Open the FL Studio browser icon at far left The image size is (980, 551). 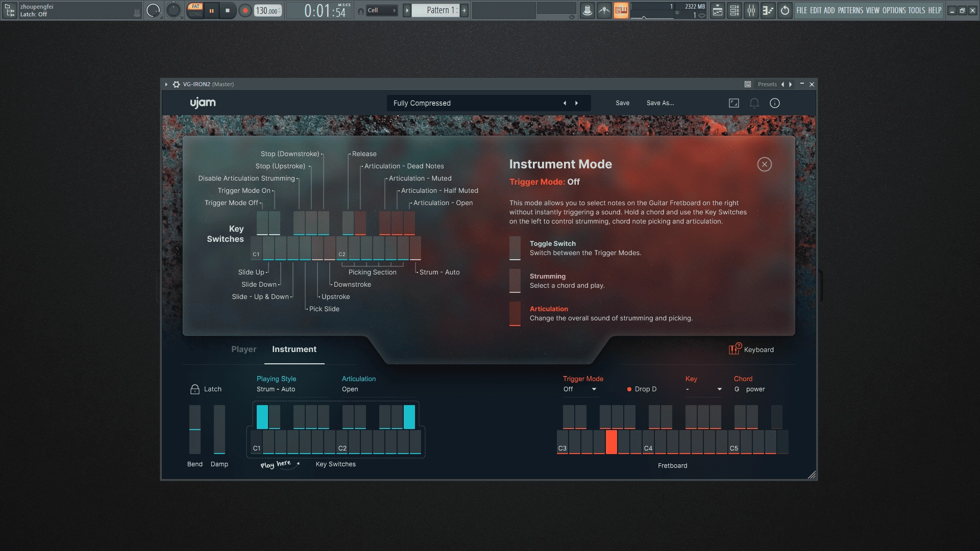pyautogui.click(x=10, y=10)
